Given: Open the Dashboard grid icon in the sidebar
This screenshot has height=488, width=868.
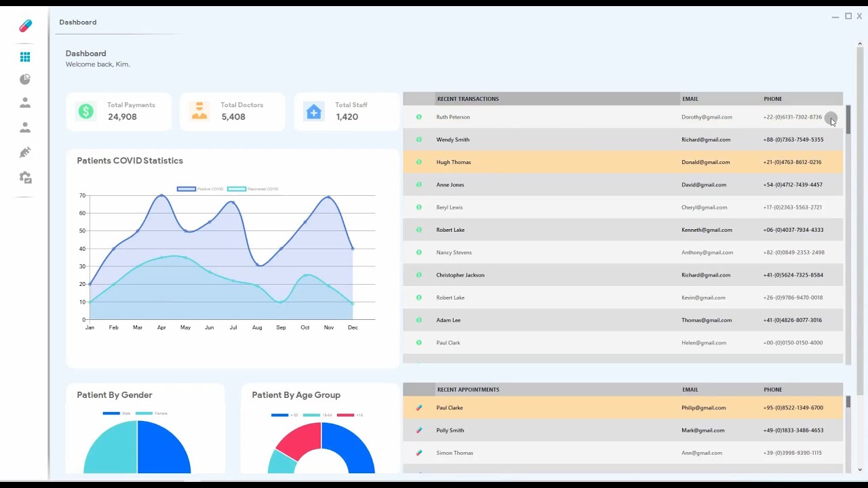Looking at the screenshot, I should coord(25,57).
